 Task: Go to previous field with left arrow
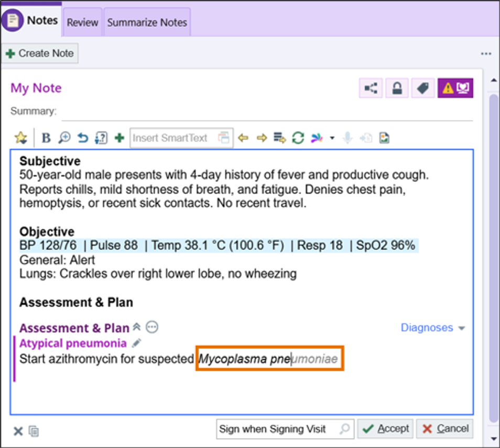(x=243, y=138)
